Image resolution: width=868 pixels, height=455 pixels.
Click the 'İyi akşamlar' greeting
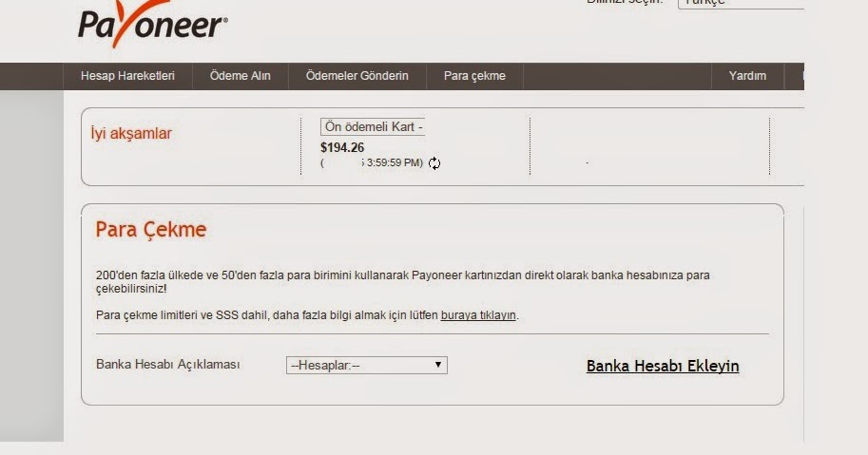point(131,133)
